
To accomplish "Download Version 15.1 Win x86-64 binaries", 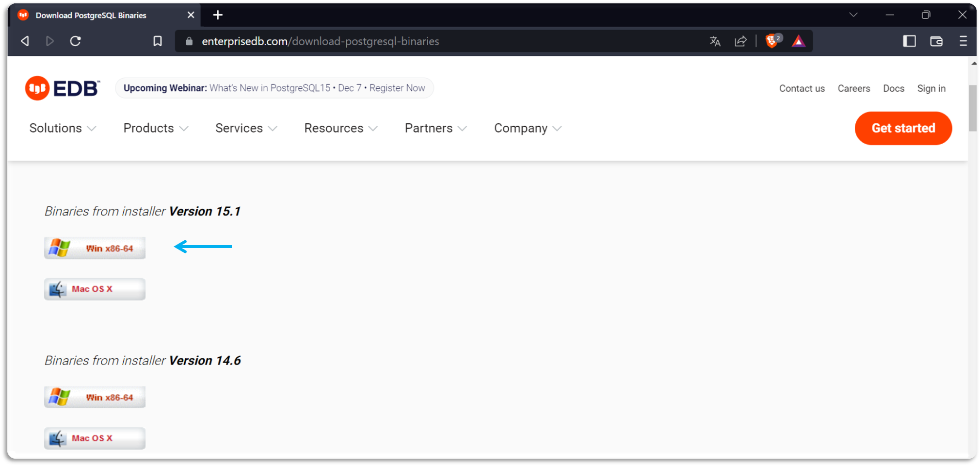I will click(x=95, y=248).
